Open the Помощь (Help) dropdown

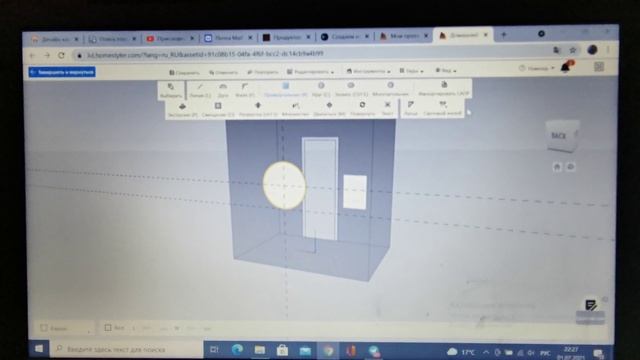pyautogui.click(x=537, y=68)
